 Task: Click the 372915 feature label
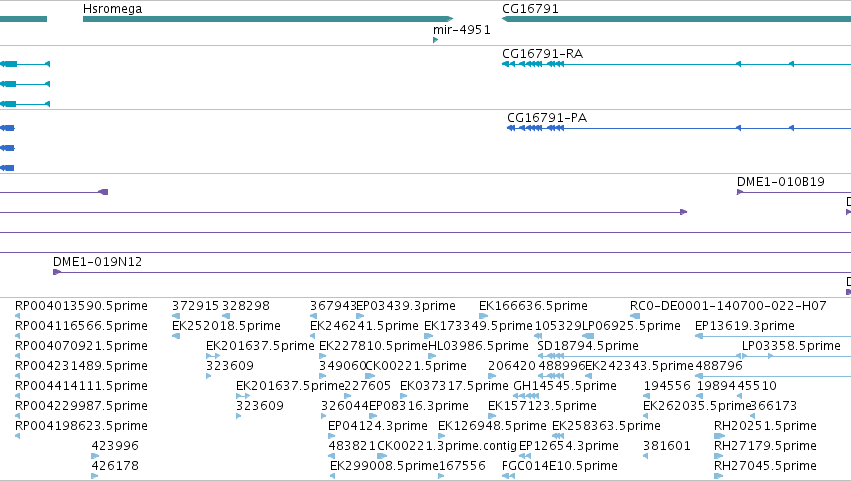pyautogui.click(x=195, y=306)
